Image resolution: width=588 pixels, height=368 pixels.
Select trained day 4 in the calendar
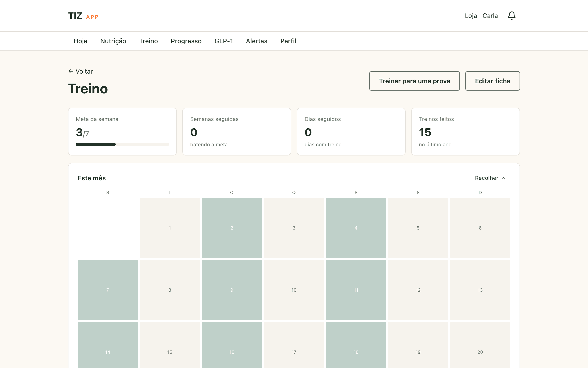(356, 228)
